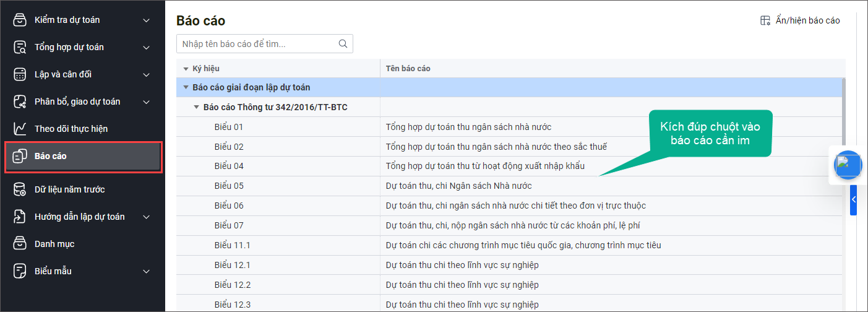Click the Dữ liệu năm trước icon
Viewport: 868px width, 312px height.
tap(20, 189)
